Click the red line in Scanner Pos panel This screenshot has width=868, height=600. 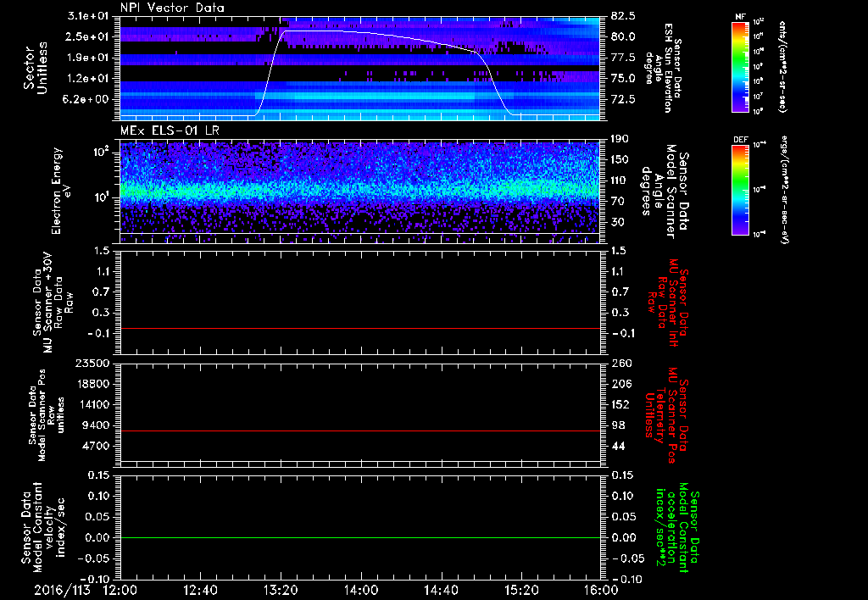point(359,431)
